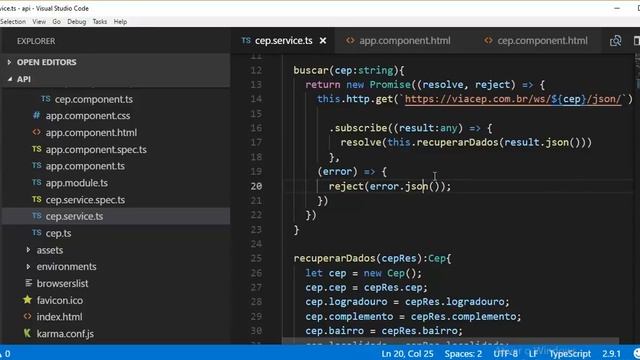640x360 pixels.
Task: Open app.component.spec.ts file
Action: tap(96, 149)
